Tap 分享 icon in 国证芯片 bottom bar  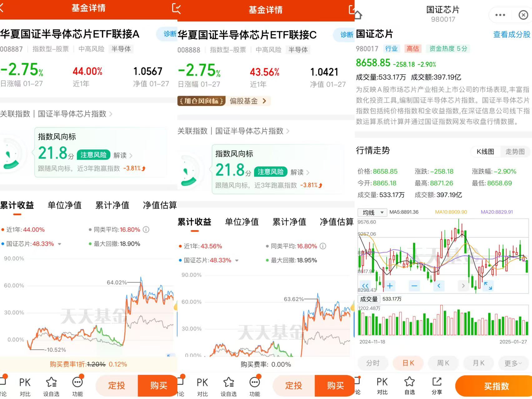pos(437,386)
